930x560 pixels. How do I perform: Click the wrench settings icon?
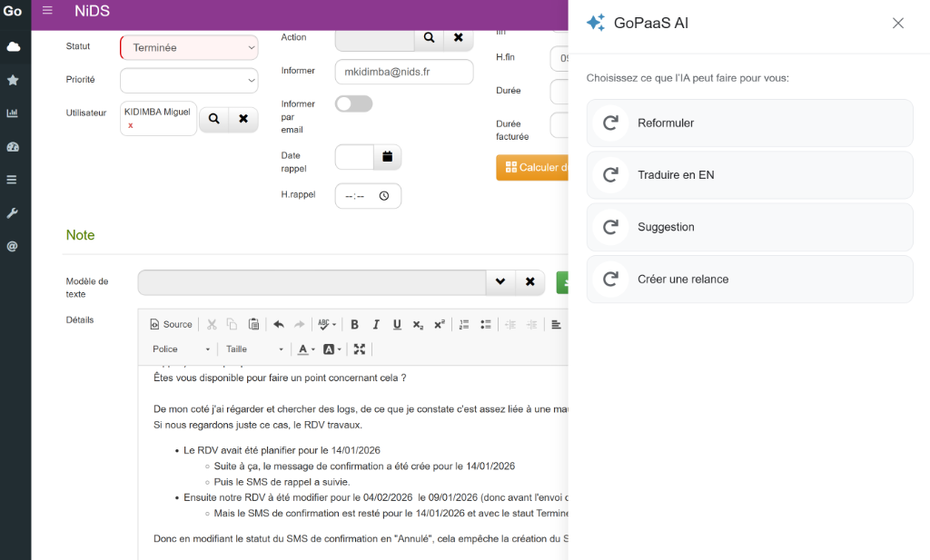point(13,212)
